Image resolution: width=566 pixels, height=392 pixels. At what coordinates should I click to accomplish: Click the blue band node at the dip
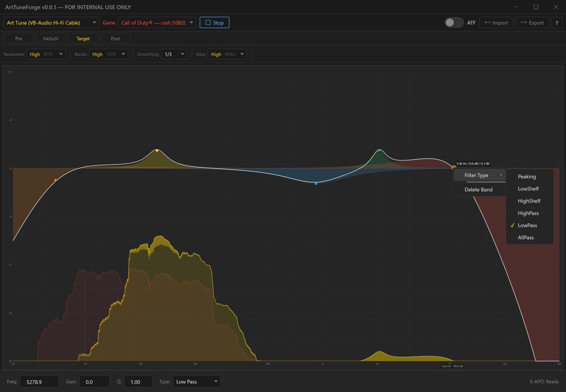[316, 183]
